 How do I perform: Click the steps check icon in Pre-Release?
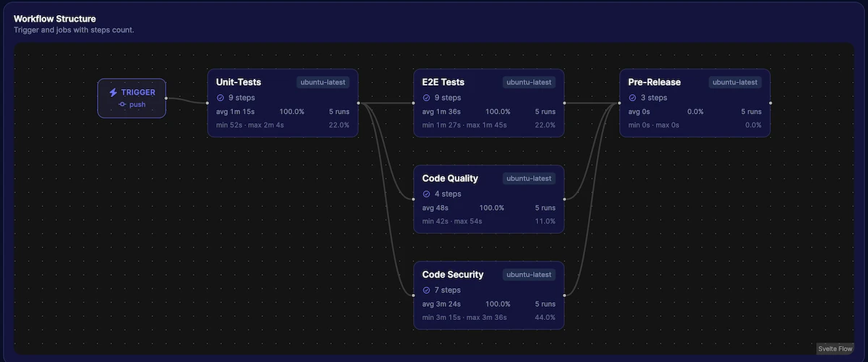click(x=633, y=98)
